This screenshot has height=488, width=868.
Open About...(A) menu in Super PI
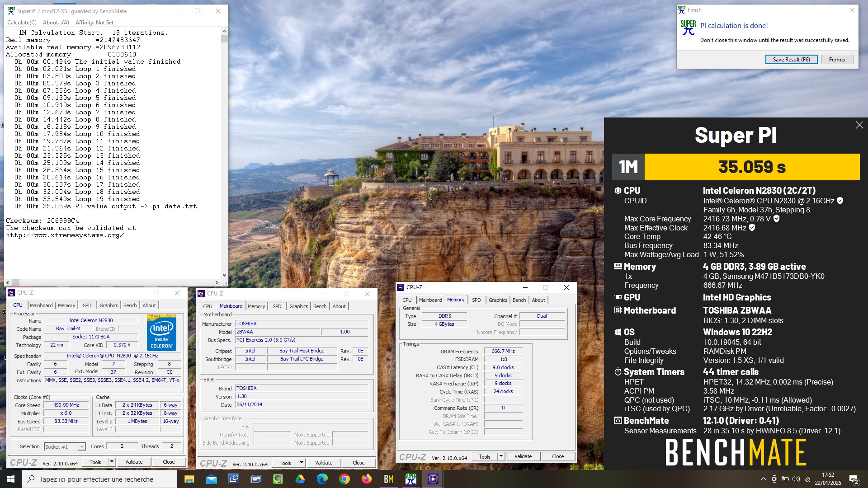56,23
